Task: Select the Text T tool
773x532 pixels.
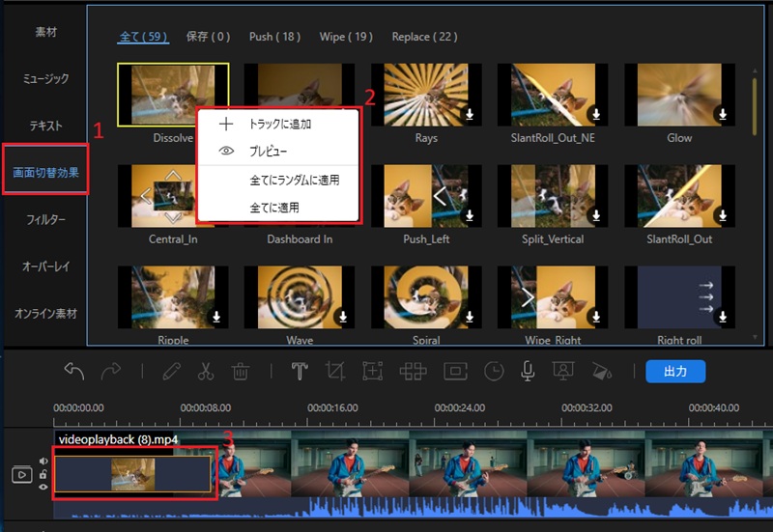Action: [x=300, y=372]
